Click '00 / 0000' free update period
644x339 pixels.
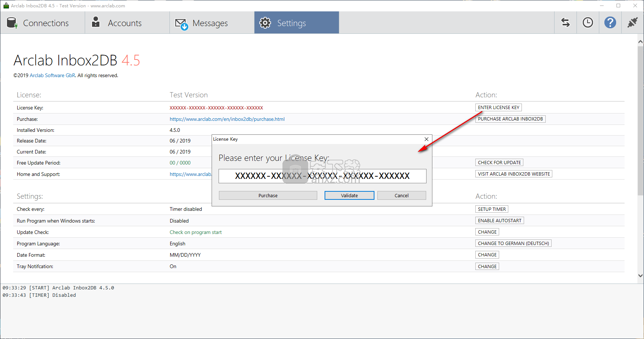(x=180, y=163)
